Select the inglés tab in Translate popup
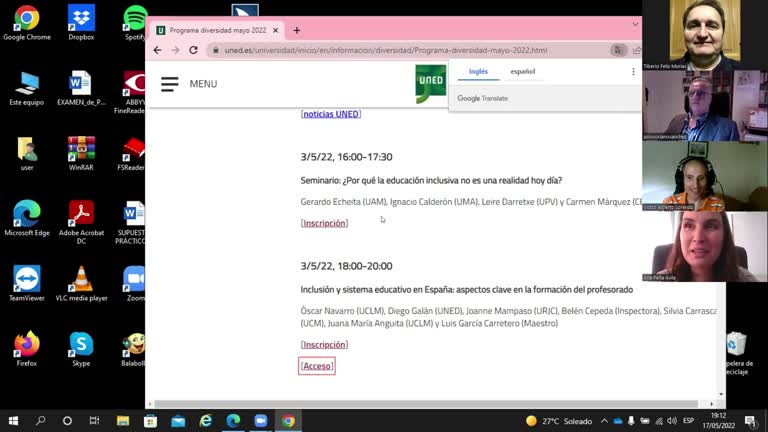 (x=478, y=72)
